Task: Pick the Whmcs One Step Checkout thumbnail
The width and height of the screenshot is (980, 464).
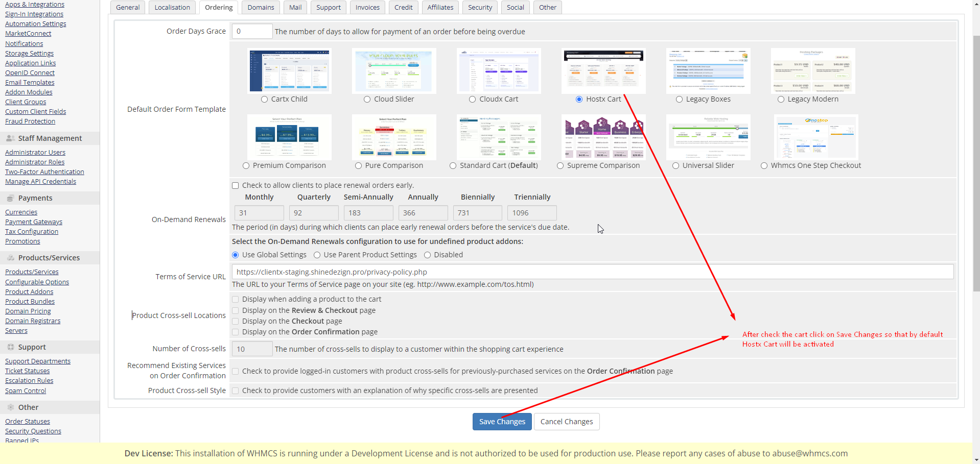Action: 815,137
